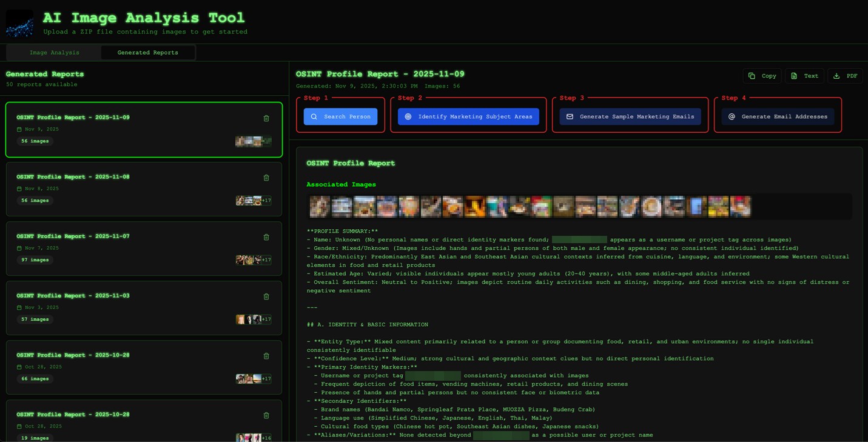Screen dimensions: 868x442
Task: Switch to the Image Analysis tab
Action: pos(55,53)
